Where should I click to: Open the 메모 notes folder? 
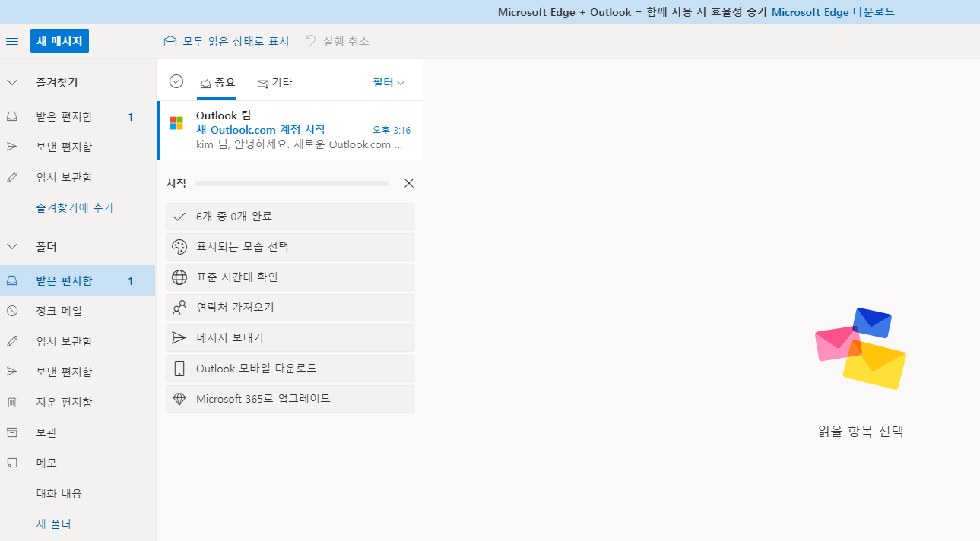(x=78, y=463)
